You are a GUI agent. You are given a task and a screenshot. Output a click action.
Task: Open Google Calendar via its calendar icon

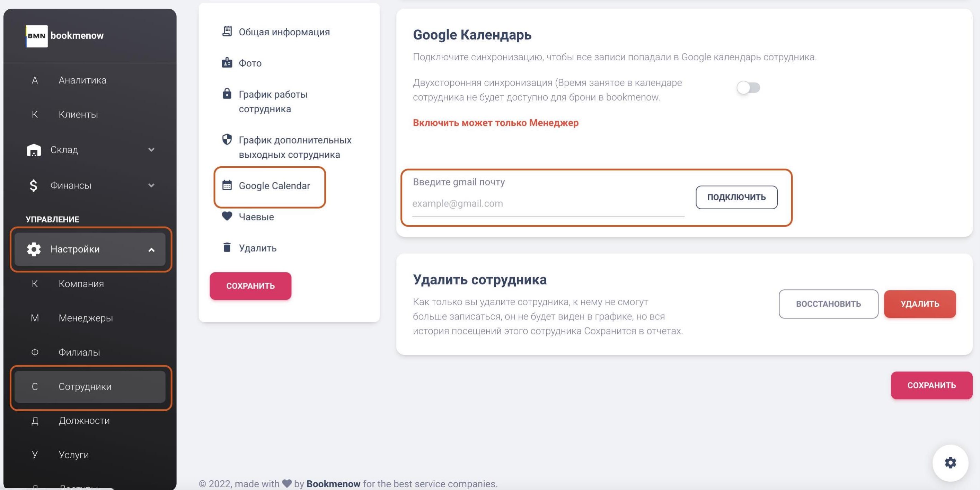(227, 185)
